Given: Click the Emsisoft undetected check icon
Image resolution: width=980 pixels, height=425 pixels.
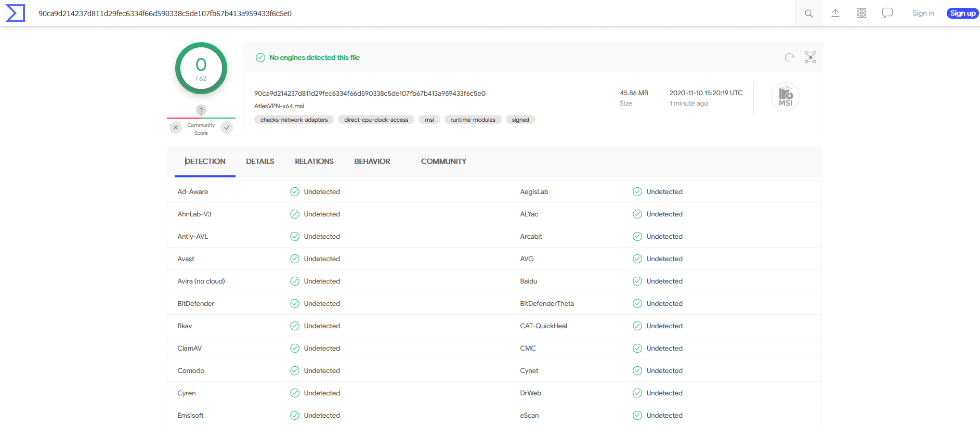Looking at the screenshot, I should [x=295, y=415].
